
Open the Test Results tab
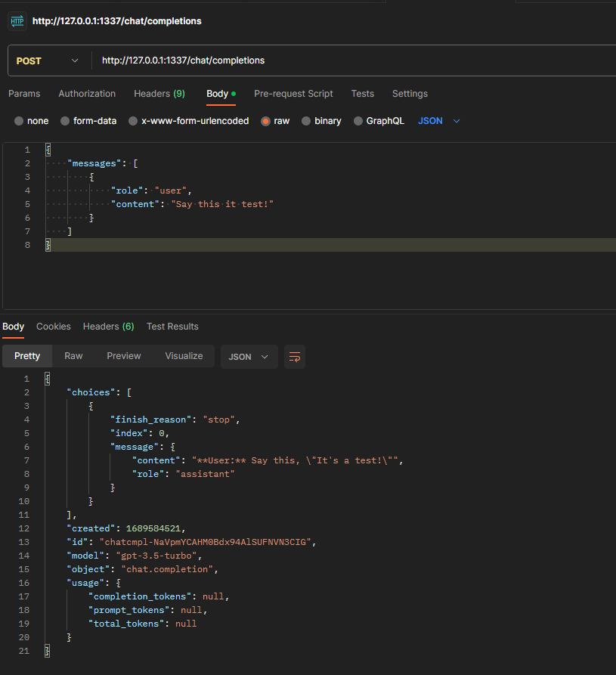tap(172, 326)
